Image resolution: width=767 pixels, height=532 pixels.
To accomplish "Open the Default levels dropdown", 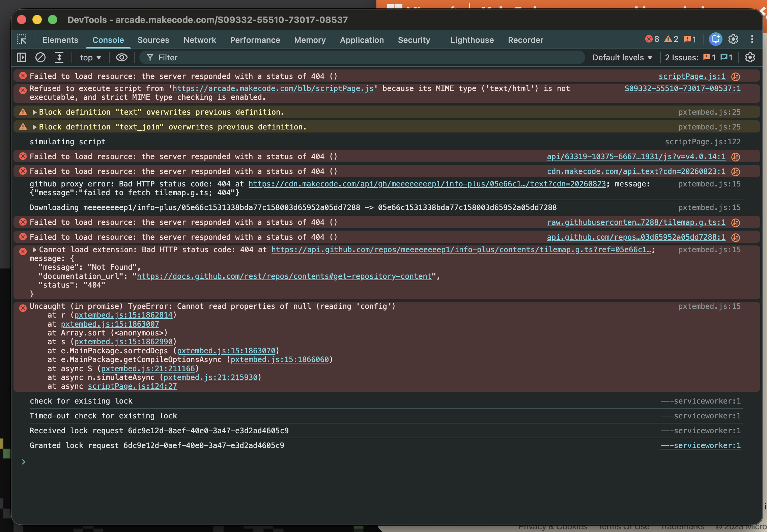I will (x=622, y=58).
